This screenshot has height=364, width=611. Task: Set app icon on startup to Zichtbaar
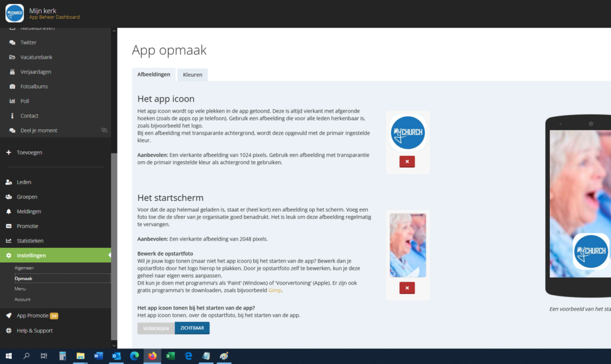point(192,328)
